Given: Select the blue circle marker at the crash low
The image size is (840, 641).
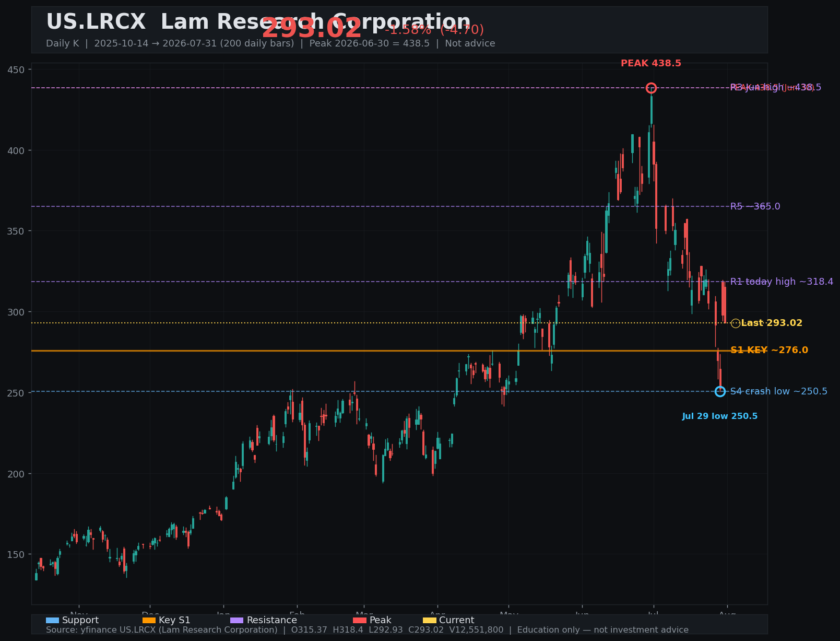Looking at the screenshot, I should 720,391.
